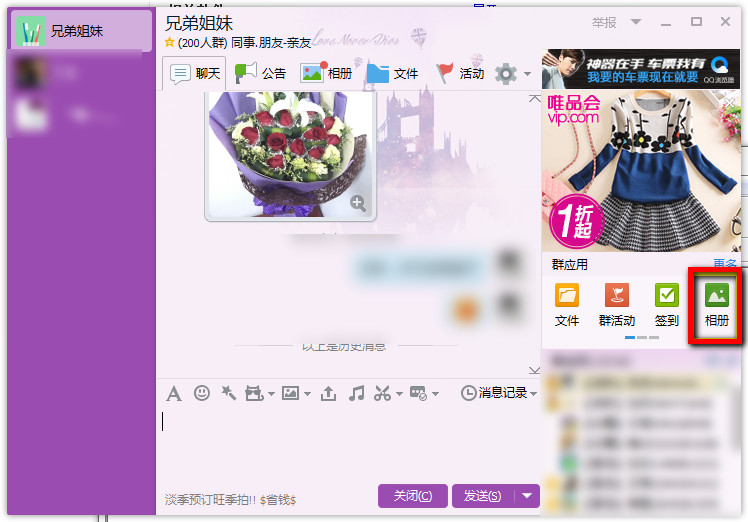Click the 兄弟姐妹 group avatar in sidebar
The width and height of the screenshot is (748, 522).
click(31, 31)
